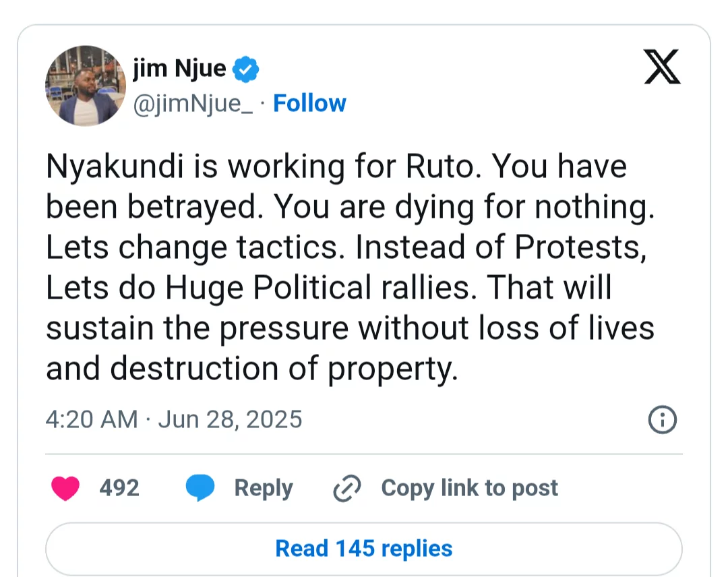The image size is (728, 577).
Task: Click the blue reply bubble icon
Action: click(200, 488)
